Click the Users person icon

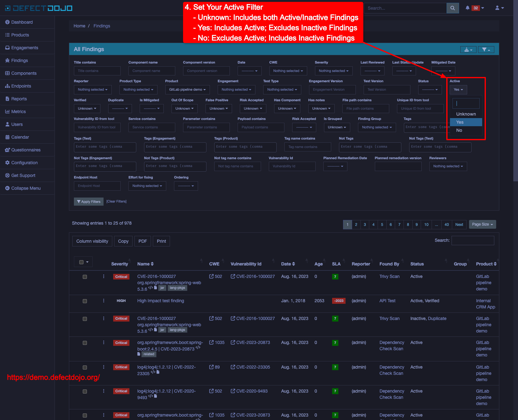click(x=7, y=124)
